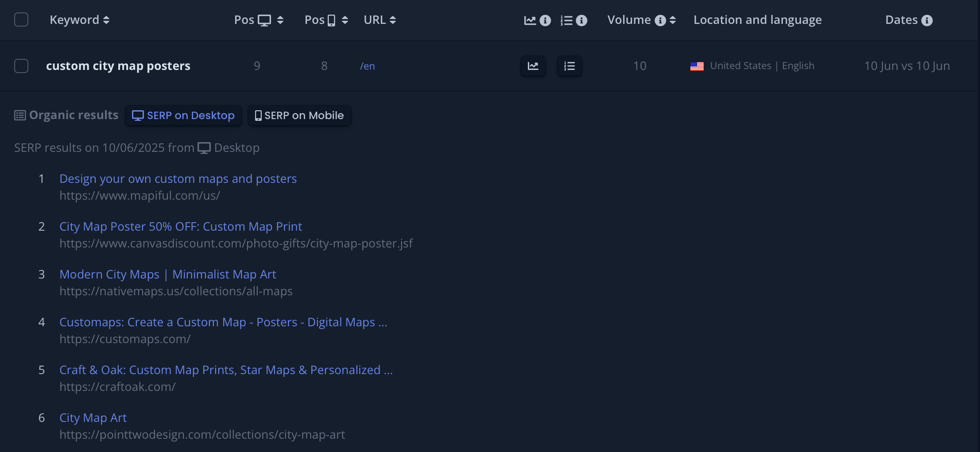
Task: Open City Map Poster 50% OFF link
Action: (181, 227)
